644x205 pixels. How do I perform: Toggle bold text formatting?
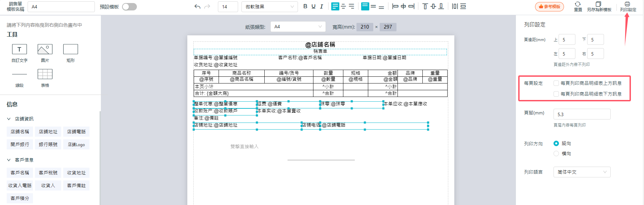point(305,6)
